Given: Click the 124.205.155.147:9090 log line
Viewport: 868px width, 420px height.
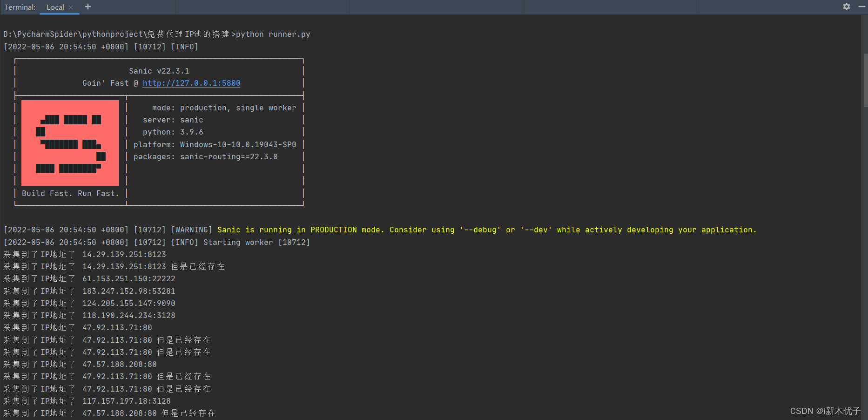Looking at the screenshot, I should (89, 303).
